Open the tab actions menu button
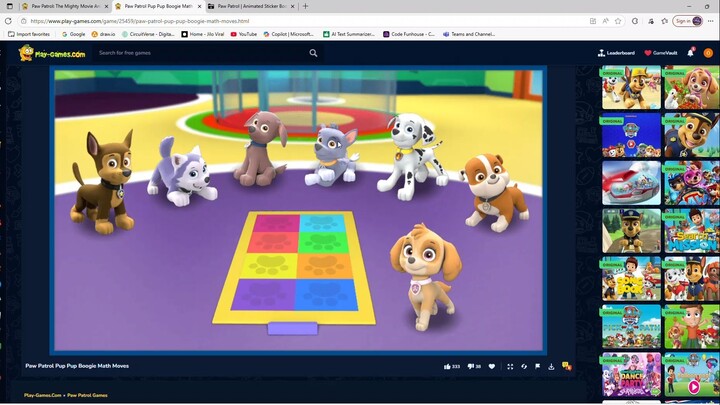 (x=9, y=6)
